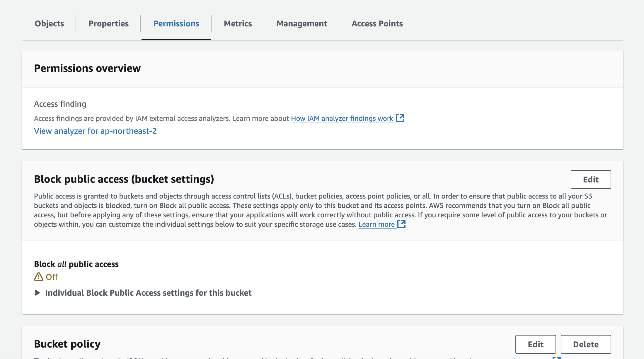Screen dimensions: 644x359
Task: View analyzer for ap-northeast-2
Action: (95, 131)
